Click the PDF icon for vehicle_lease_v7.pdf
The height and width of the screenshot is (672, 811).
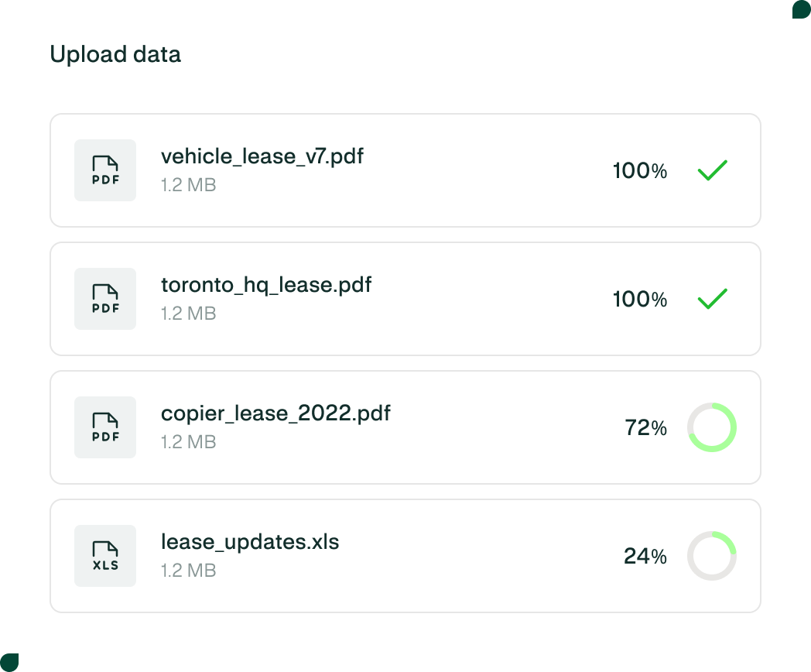[105, 170]
